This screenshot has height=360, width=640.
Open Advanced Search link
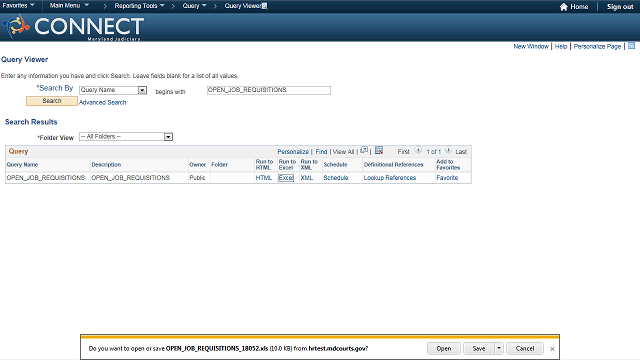pyautogui.click(x=102, y=102)
